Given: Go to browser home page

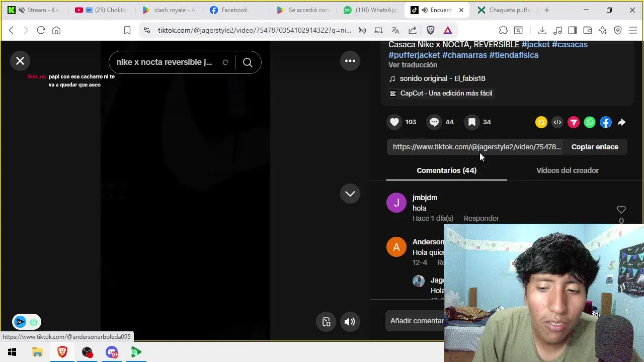Looking at the screenshot, I should click(56, 30).
